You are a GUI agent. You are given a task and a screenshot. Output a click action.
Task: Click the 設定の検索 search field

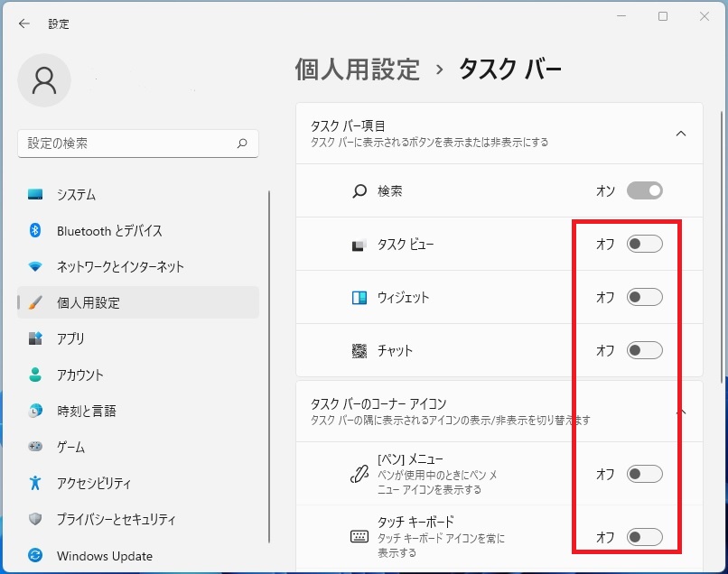coord(138,143)
